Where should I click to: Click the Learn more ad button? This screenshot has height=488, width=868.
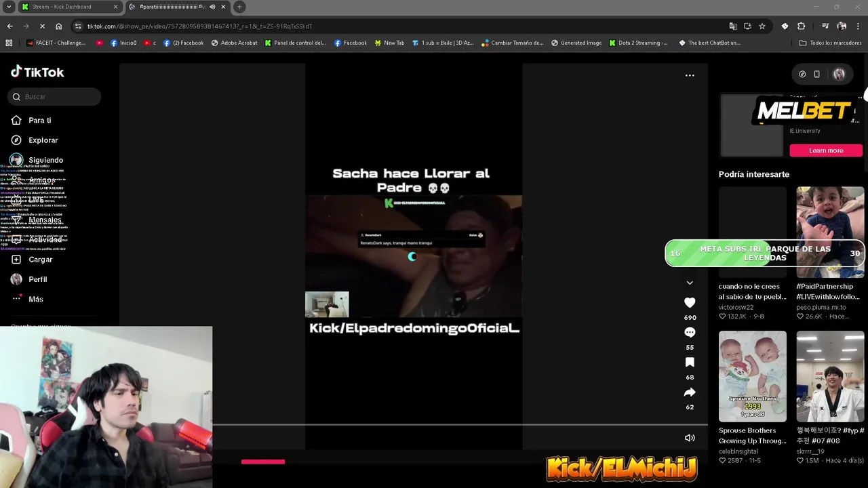pos(825,150)
